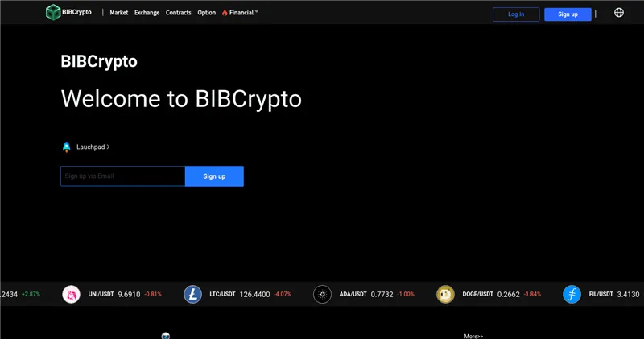Click the 0.2662 DOGE price
644x339 pixels.
[x=509, y=295]
